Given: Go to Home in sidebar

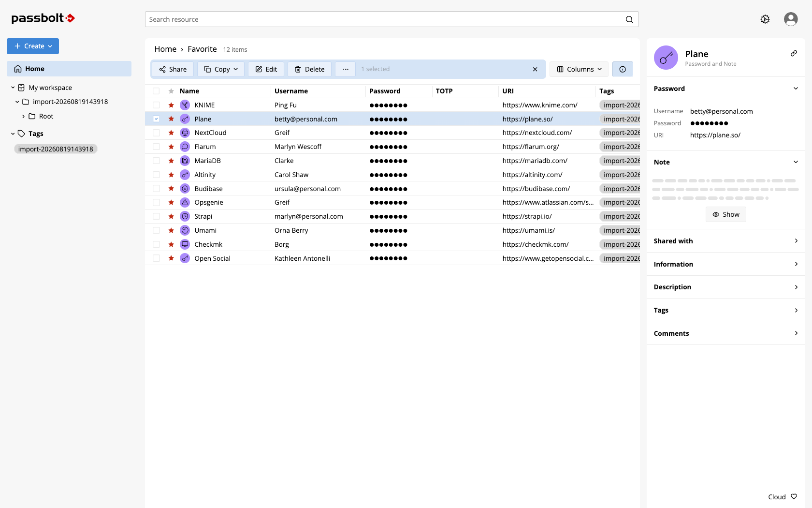Looking at the screenshot, I should pos(69,69).
